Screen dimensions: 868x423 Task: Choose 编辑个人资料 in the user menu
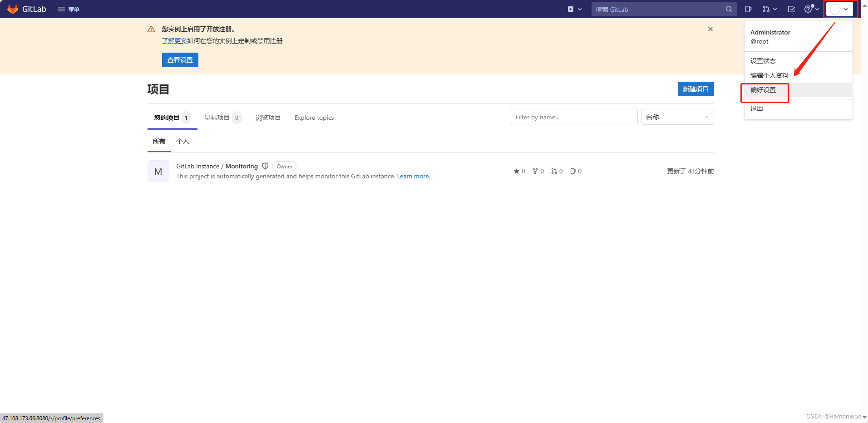click(769, 75)
